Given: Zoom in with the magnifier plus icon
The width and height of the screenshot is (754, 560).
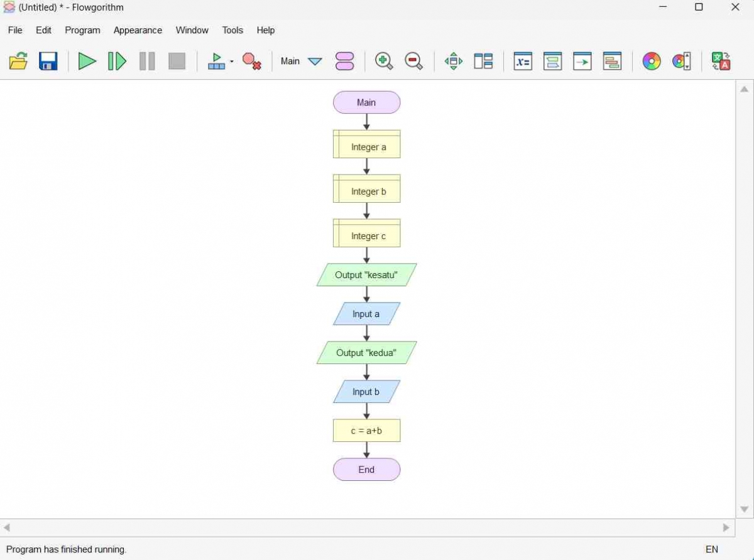Looking at the screenshot, I should coord(384,61).
